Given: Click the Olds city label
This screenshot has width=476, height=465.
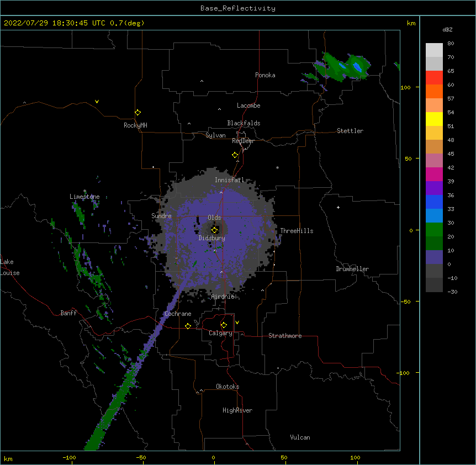Looking at the screenshot, I should pyautogui.click(x=214, y=218).
